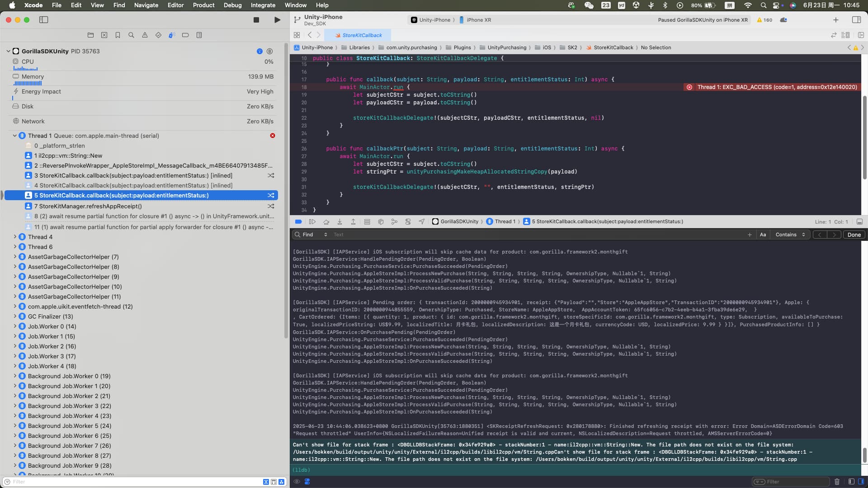Click the Simulate Location paper plane icon
The image size is (868, 488).
click(421, 221)
